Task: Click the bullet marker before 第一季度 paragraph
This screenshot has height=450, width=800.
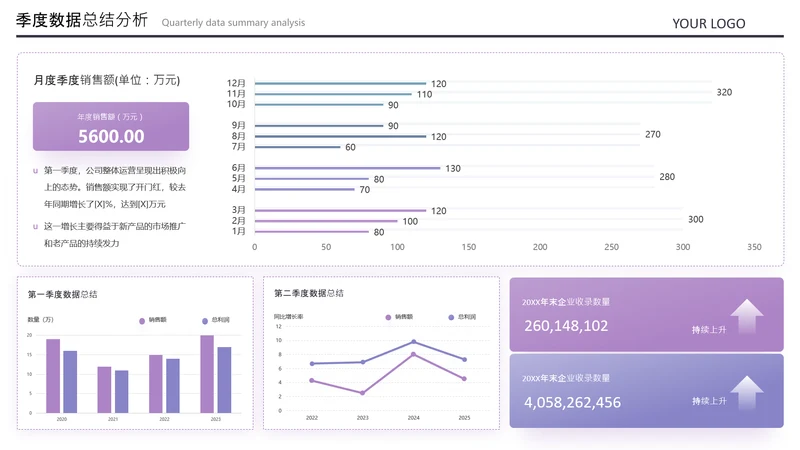Action: (x=35, y=171)
